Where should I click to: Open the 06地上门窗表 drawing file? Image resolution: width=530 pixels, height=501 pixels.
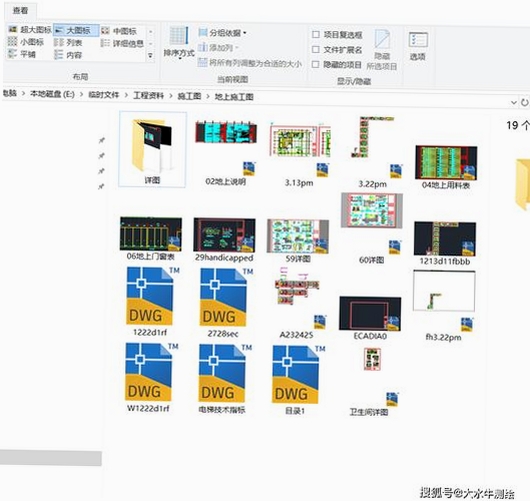151,239
